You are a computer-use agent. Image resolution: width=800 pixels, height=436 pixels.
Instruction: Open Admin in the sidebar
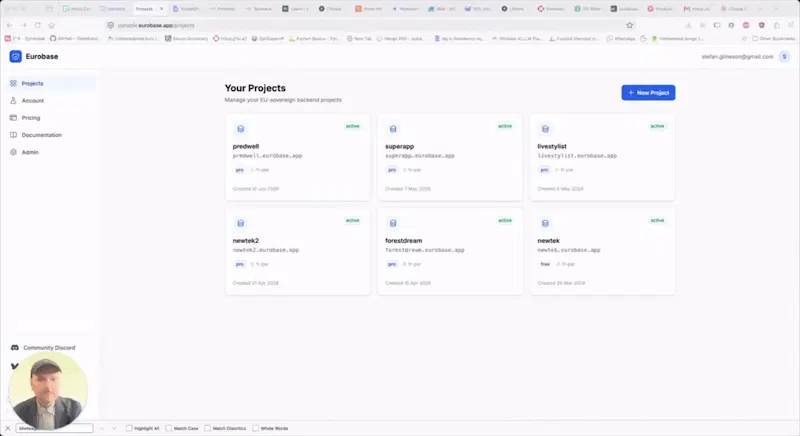(x=52, y=152)
